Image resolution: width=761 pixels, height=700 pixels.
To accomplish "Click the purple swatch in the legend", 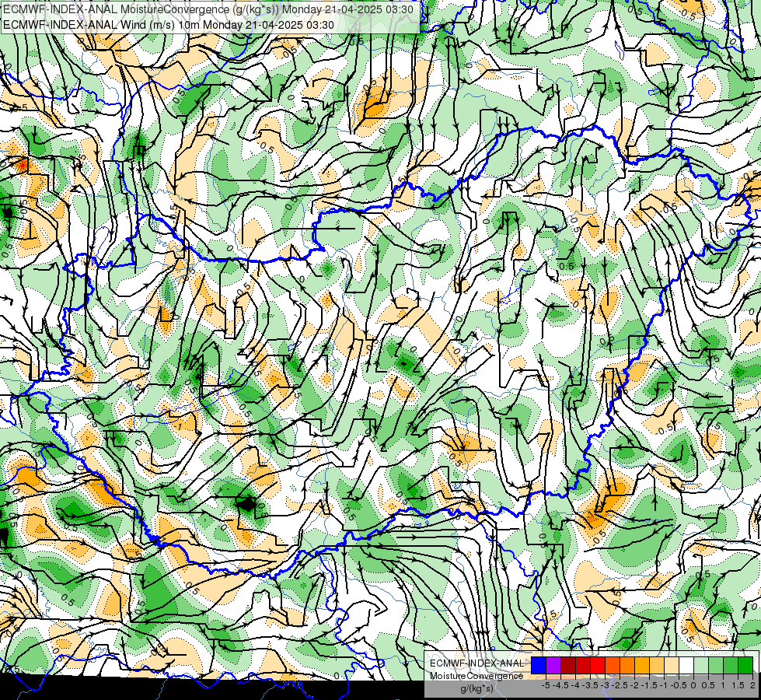I will click(553, 666).
